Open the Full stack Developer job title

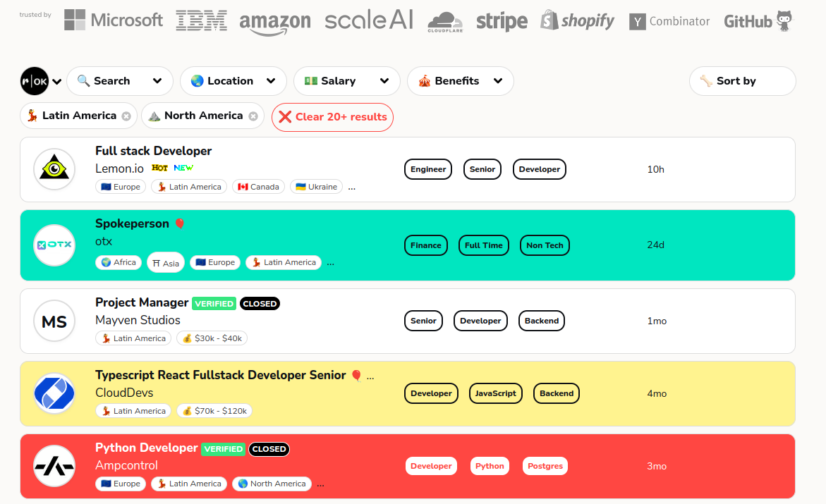[x=153, y=151]
